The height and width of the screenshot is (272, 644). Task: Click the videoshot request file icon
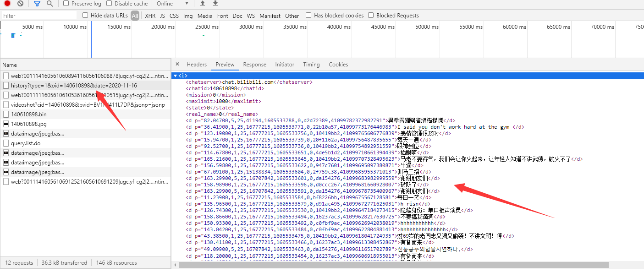pos(6,105)
